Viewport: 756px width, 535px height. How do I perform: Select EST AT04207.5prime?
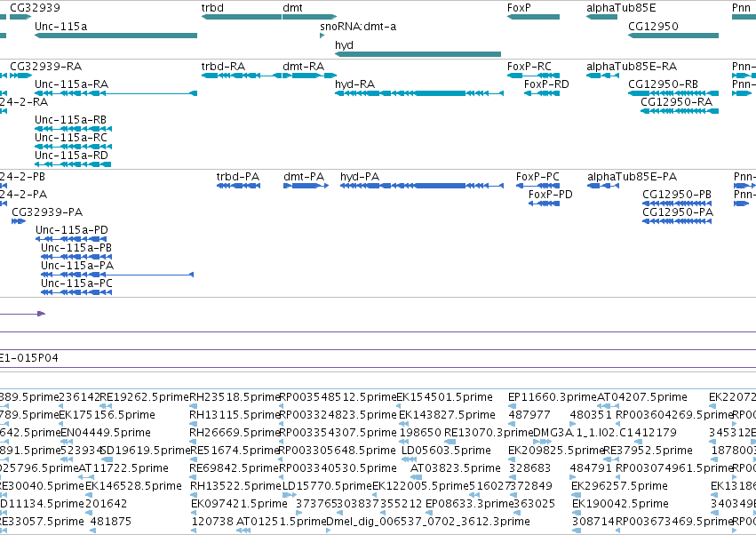tap(642, 397)
